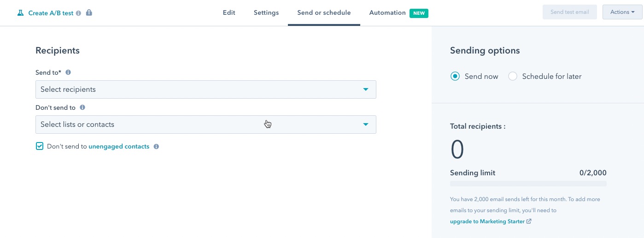Viewport: 644px width, 238px height.
Task: Click the external link icon by upgrade link
Action: (529, 221)
